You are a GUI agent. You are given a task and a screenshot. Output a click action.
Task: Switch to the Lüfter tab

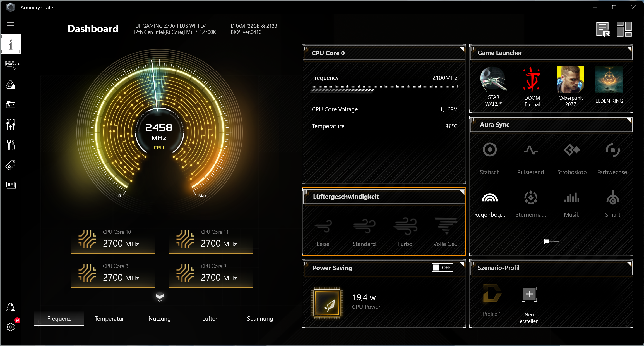tap(210, 318)
